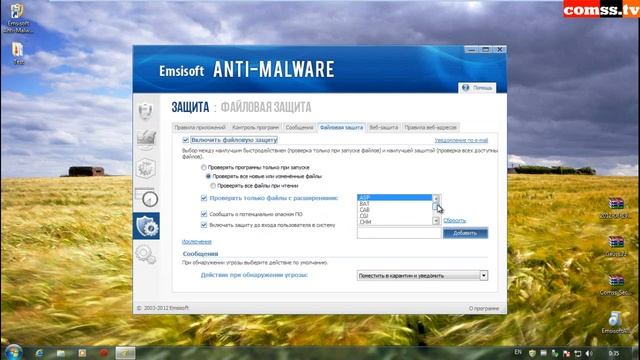The width and height of the screenshot is (640, 360).
Task: Open the configuration gears sidebar icon
Action: point(146,254)
